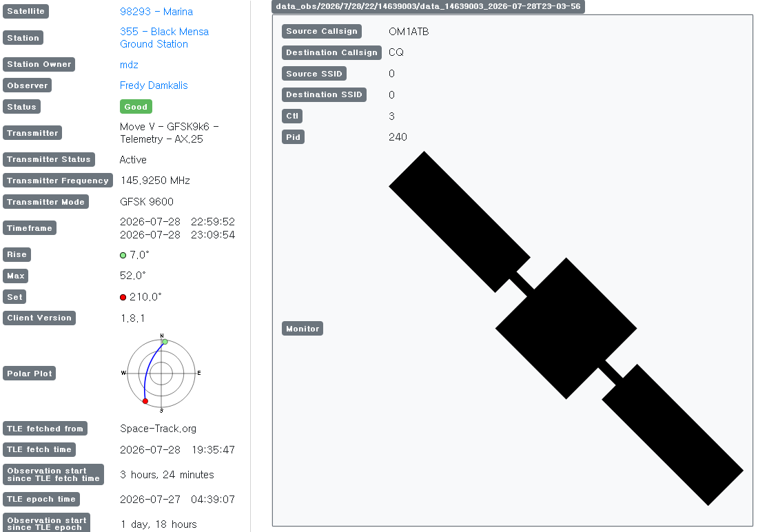Click the green Good status badge
This screenshot has height=532, width=758.
pyautogui.click(x=136, y=107)
